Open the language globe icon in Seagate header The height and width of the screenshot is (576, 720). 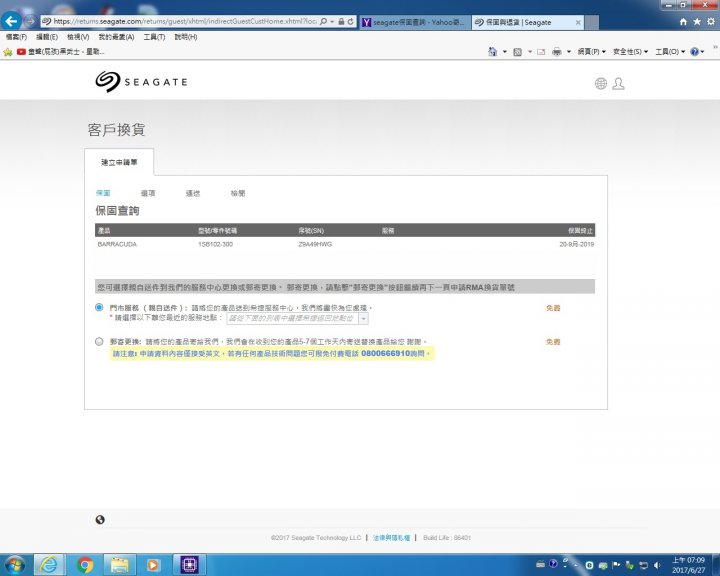click(x=601, y=84)
